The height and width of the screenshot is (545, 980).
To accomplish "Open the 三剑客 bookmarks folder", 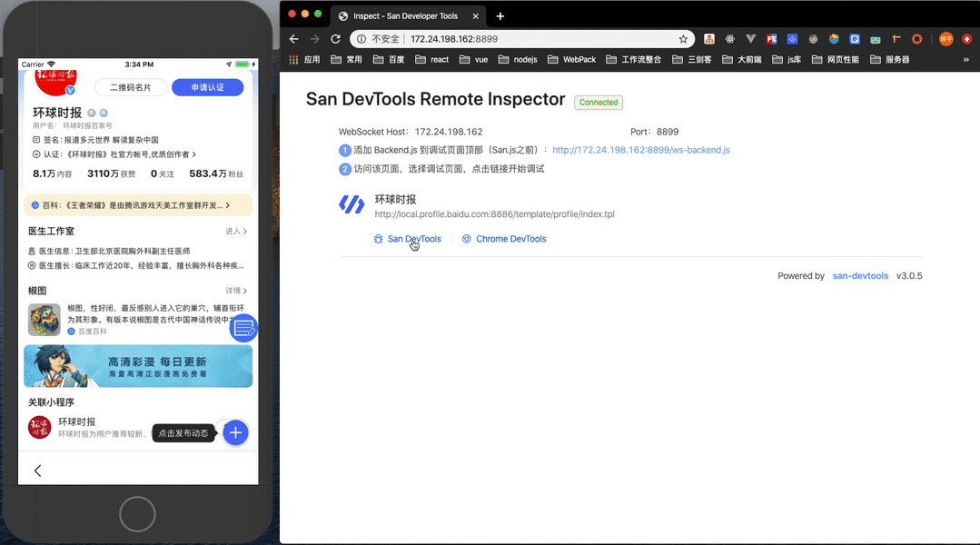I will pyautogui.click(x=692, y=59).
